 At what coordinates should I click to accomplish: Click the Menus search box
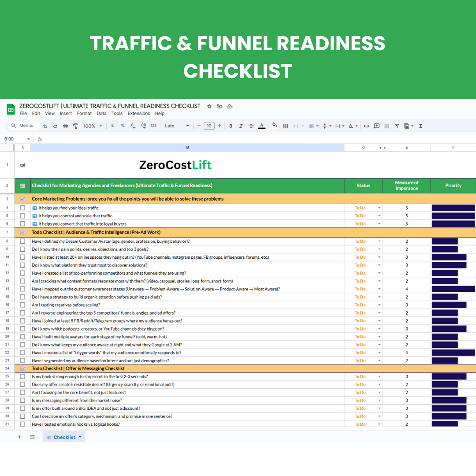click(22, 126)
